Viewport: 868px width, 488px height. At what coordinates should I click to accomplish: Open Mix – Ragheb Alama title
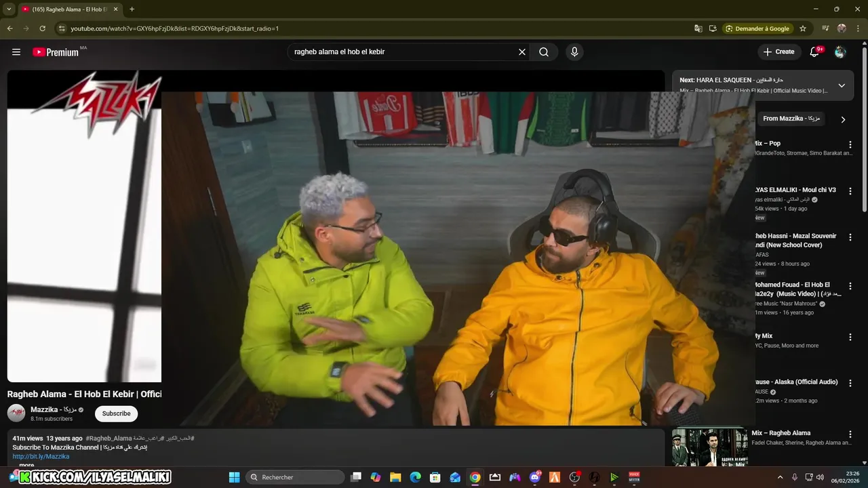click(x=781, y=433)
